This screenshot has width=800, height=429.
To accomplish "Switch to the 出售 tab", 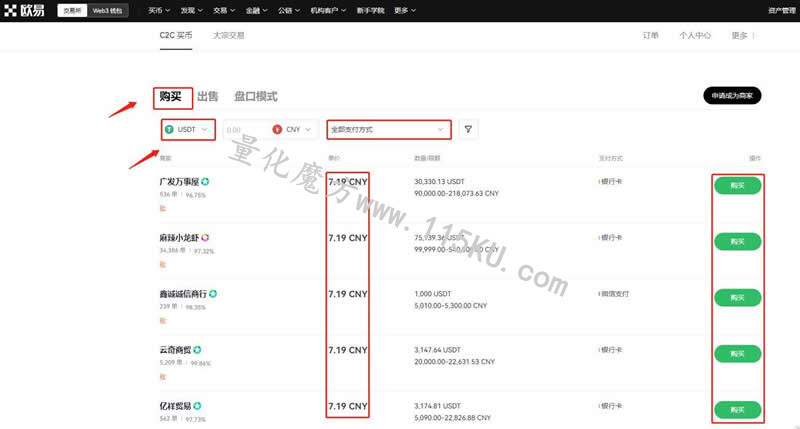I will (x=208, y=96).
